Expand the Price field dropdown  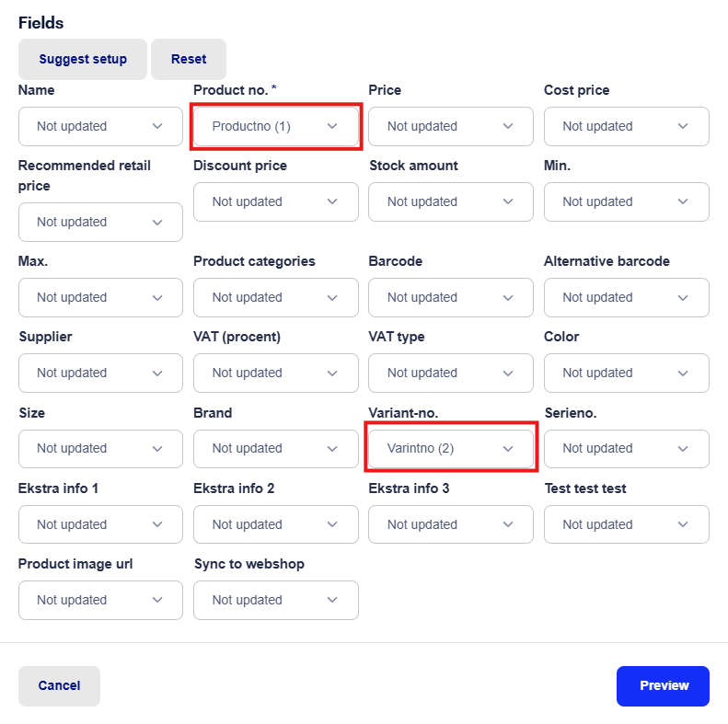point(451,126)
